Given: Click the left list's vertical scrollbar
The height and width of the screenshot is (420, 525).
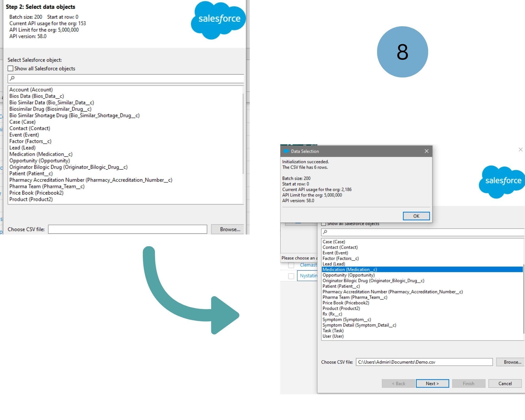Looking at the screenshot, I should (243, 134).
